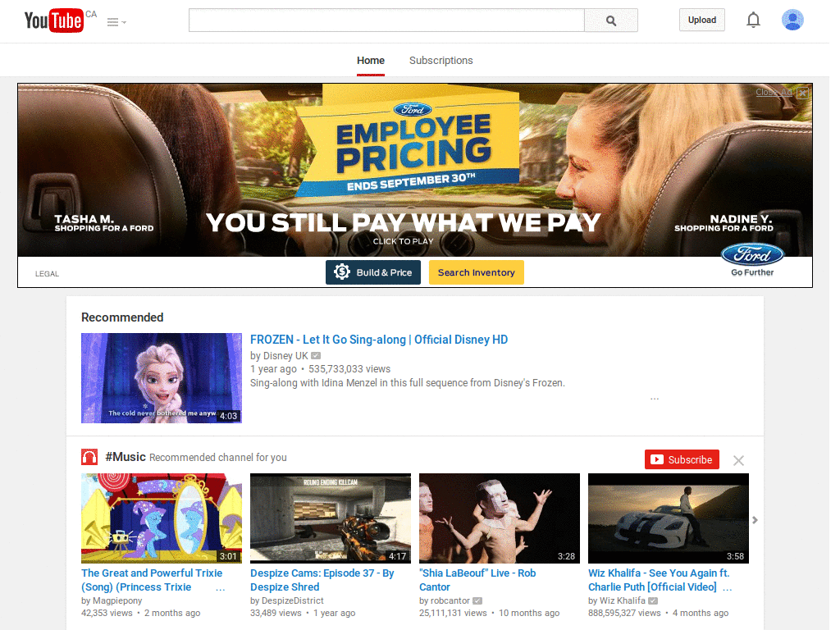Open the #Music channel title
Viewport: 840px width, 630px height.
[x=126, y=457]
